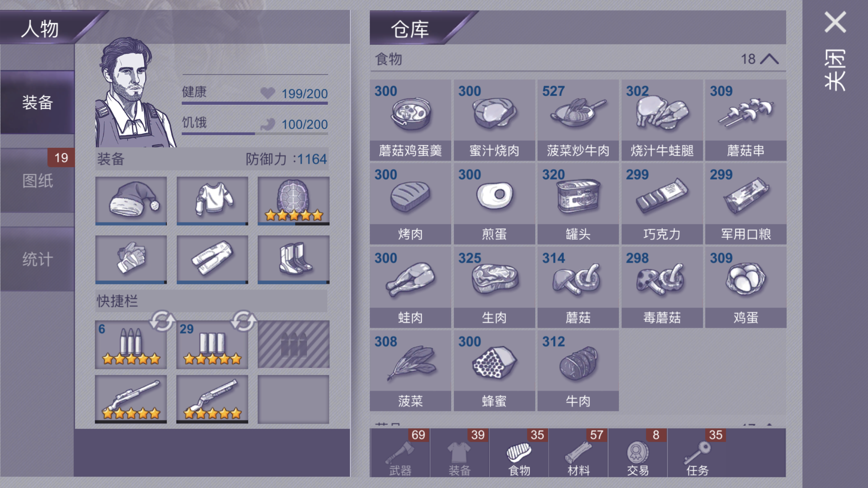Switch to the 图纸 blueprints tab
The image size is (868, 488).
37,181
